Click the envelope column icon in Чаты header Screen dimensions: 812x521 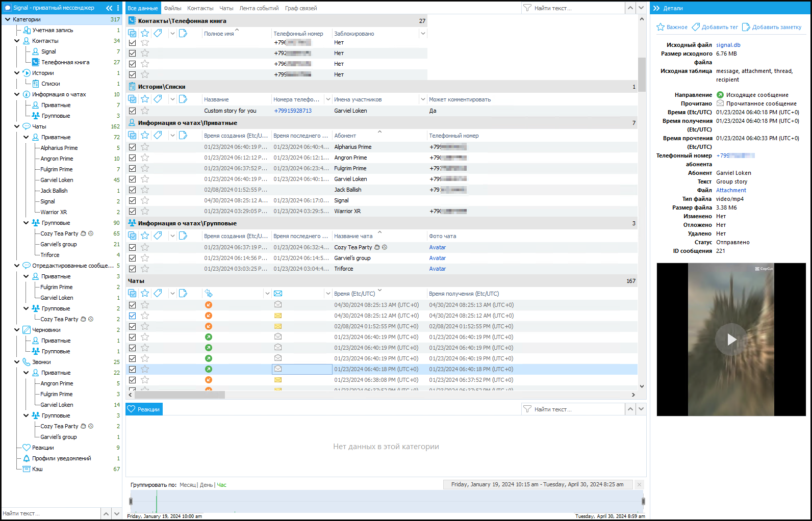pyautogui.click(x=278, y=293)
